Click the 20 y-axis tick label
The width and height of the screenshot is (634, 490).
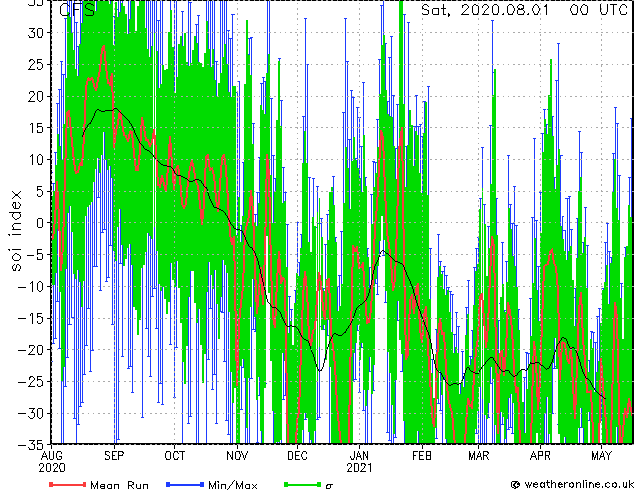tap(35, 96)
